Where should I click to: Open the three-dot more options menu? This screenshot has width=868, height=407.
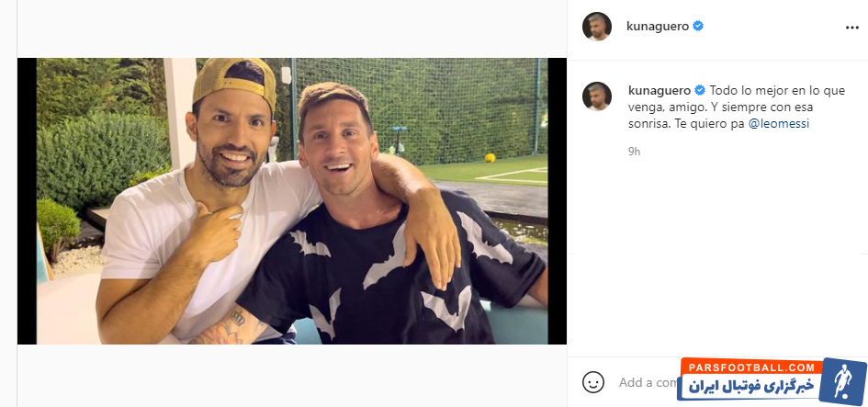click(851, 28)
